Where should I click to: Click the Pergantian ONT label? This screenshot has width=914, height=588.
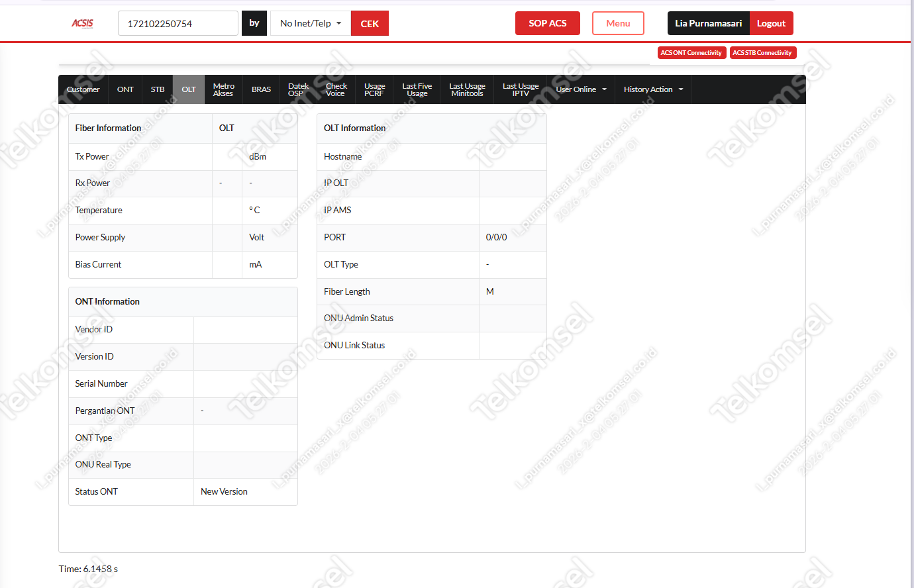(x=105, y=411)
